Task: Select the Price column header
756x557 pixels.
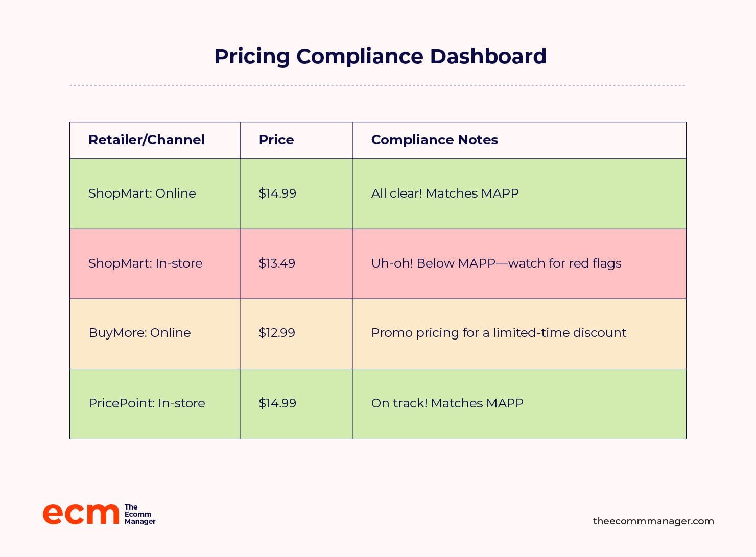Action: (x=276, y=140)
